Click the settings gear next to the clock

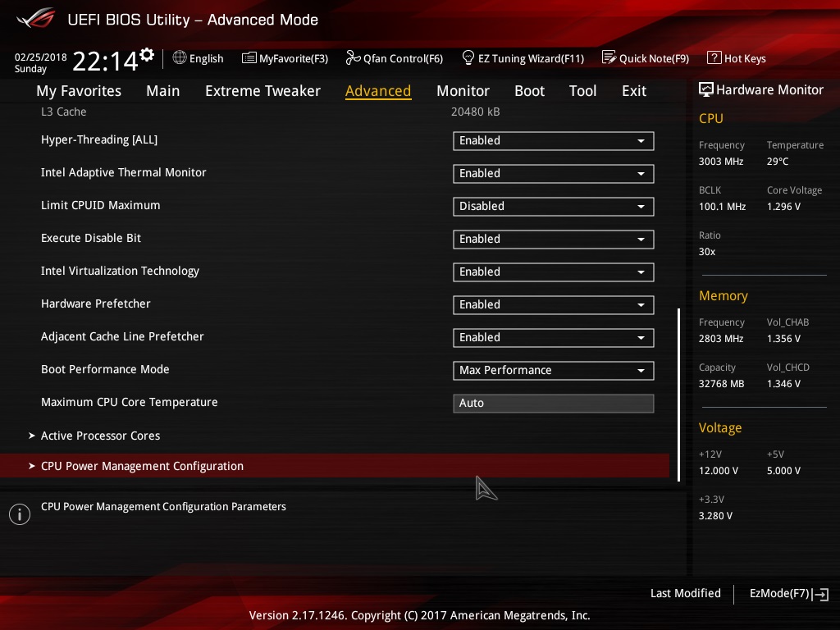[x=147, y=55]
